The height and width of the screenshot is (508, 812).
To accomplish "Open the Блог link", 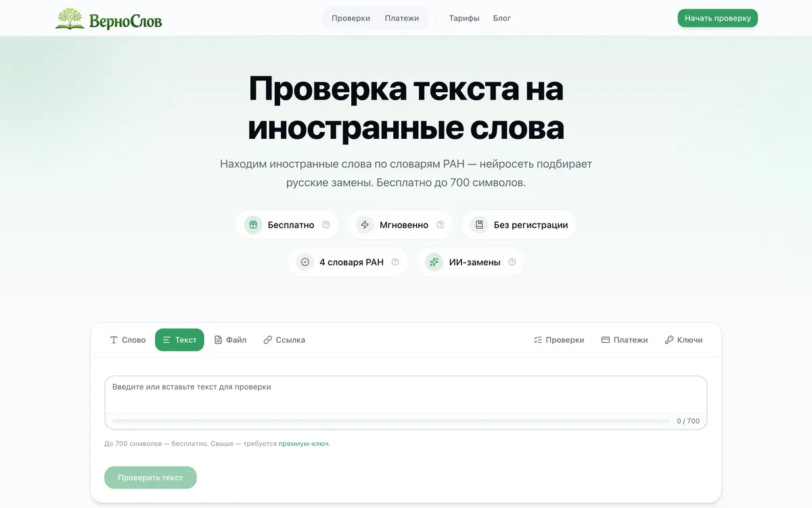I will (x=502, y=18).
